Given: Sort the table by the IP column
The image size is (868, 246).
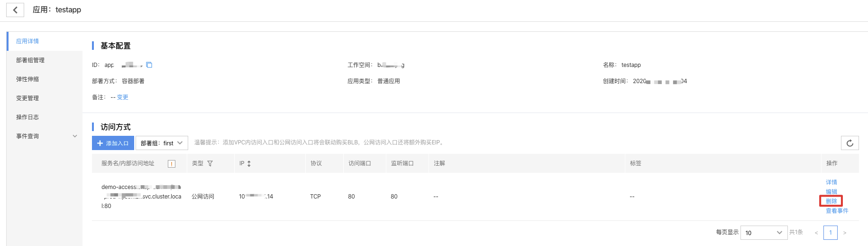Looking at the screenshot, I should tap(249, 163).
